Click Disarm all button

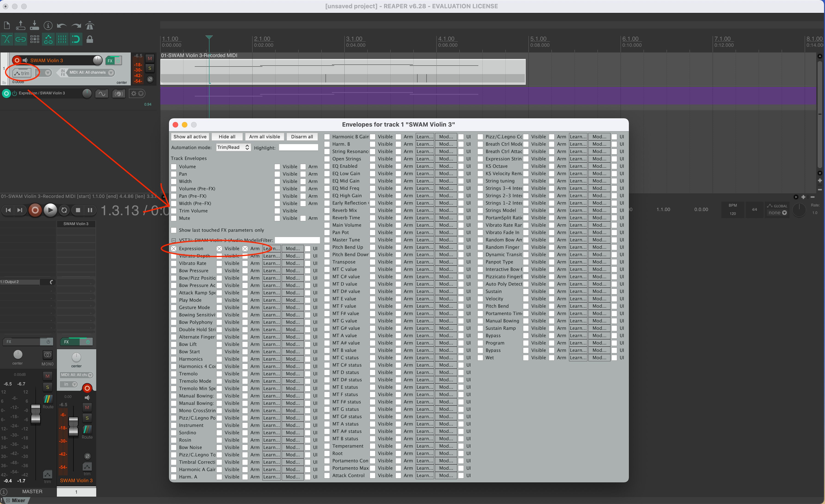(302, 136)
